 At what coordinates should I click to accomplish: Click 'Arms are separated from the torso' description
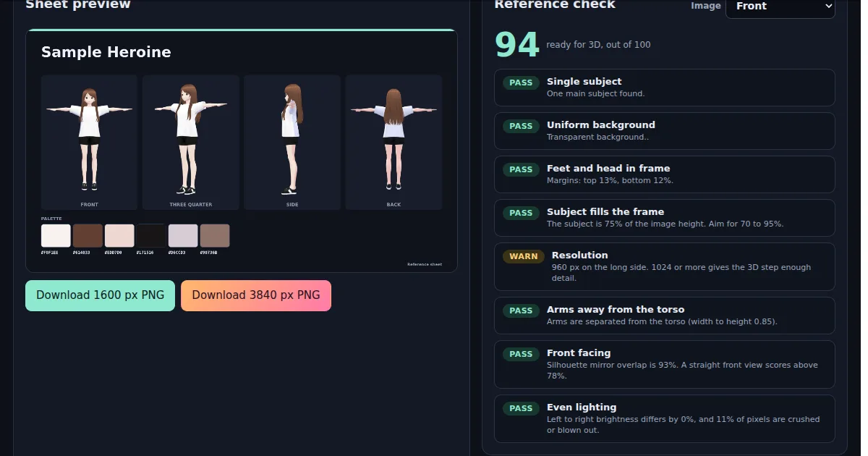pyautogui.click(x=662, y=322)
